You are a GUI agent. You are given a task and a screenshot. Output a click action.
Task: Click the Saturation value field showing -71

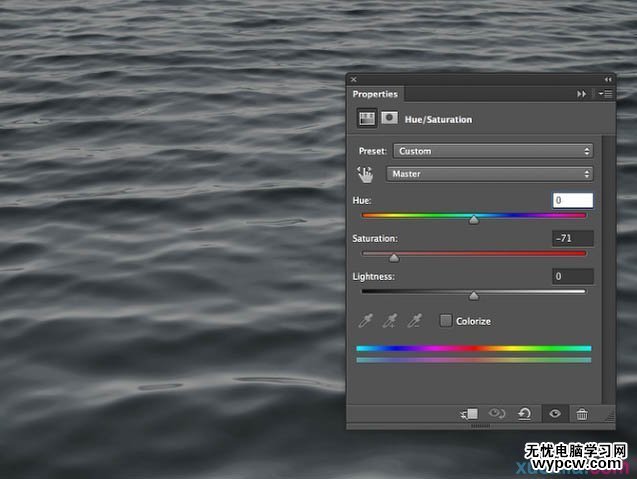click(572, 238)
